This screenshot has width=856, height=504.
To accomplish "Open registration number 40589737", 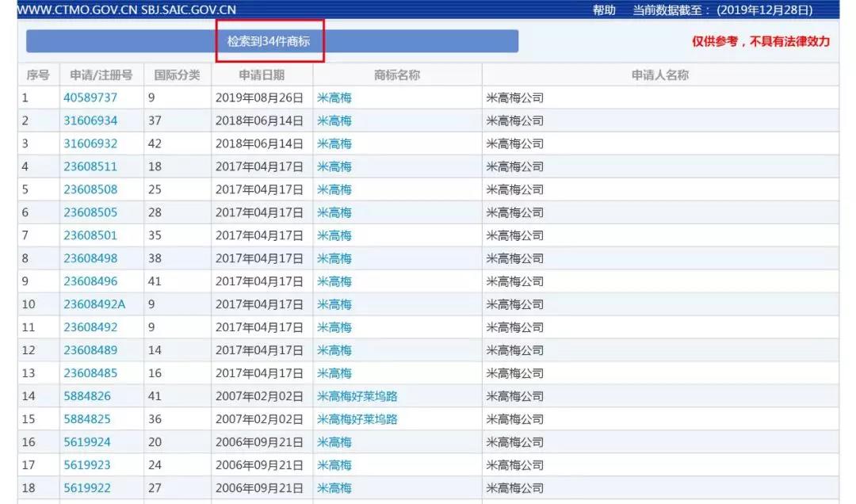I will pyautogui.click(x=90, y=97).
